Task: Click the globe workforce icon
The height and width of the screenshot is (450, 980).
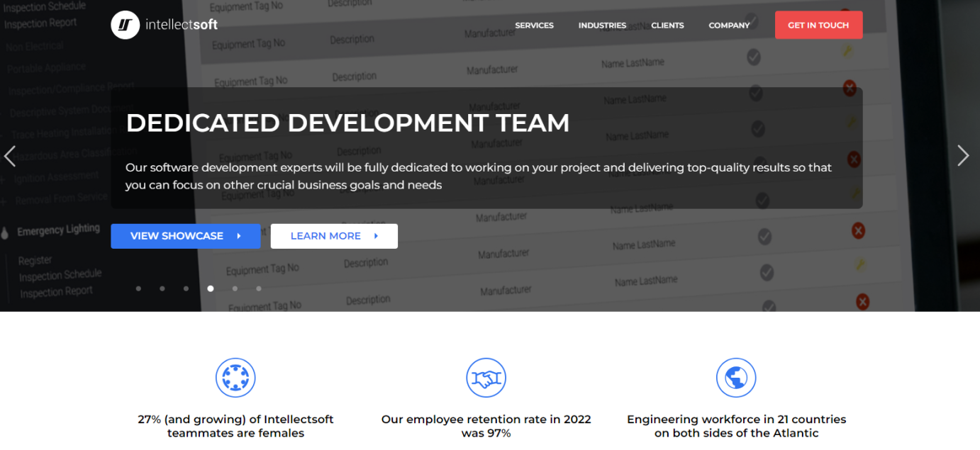Action: 736,378
